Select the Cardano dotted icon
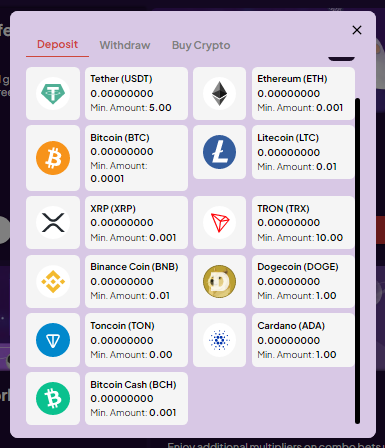The image size is (385, 448). coord(219,340)
